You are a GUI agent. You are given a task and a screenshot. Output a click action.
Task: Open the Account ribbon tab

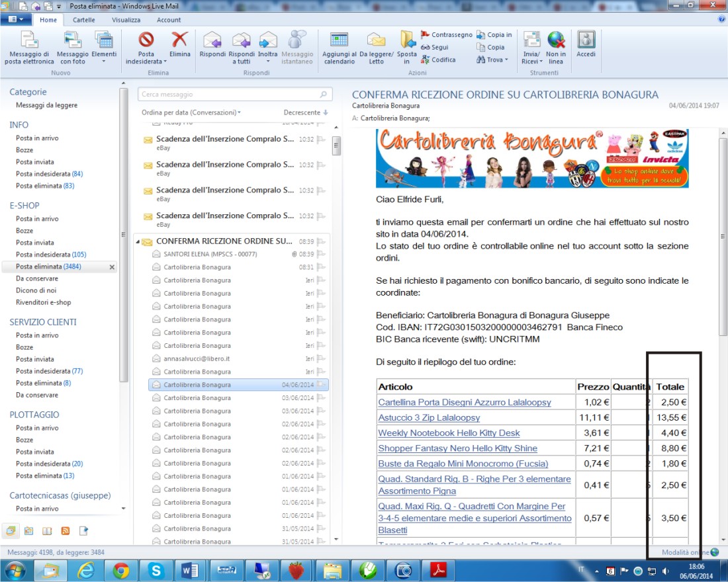169,20
